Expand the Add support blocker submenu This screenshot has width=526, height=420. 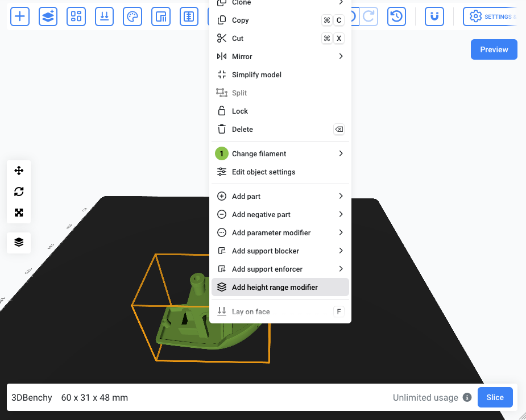pyautogui.click(x=280, y=251)
